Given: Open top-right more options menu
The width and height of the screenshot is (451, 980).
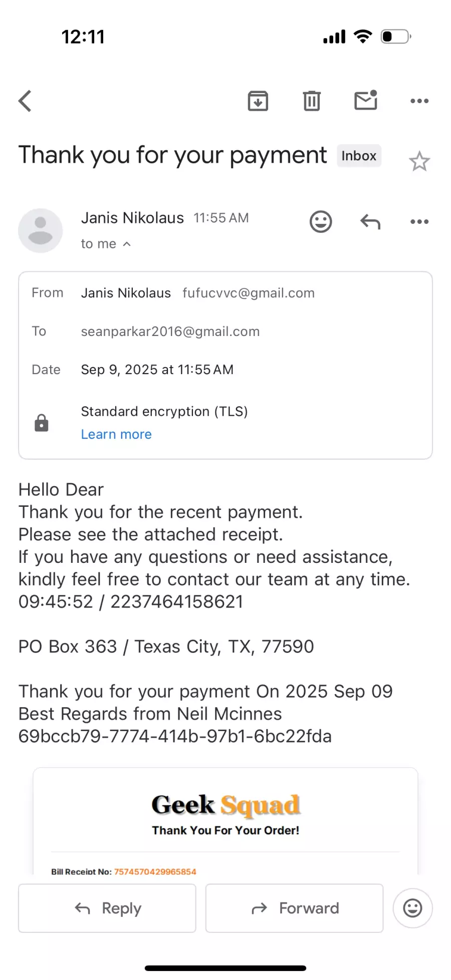Looking at the screenshot, I should (x=419, y=101).
